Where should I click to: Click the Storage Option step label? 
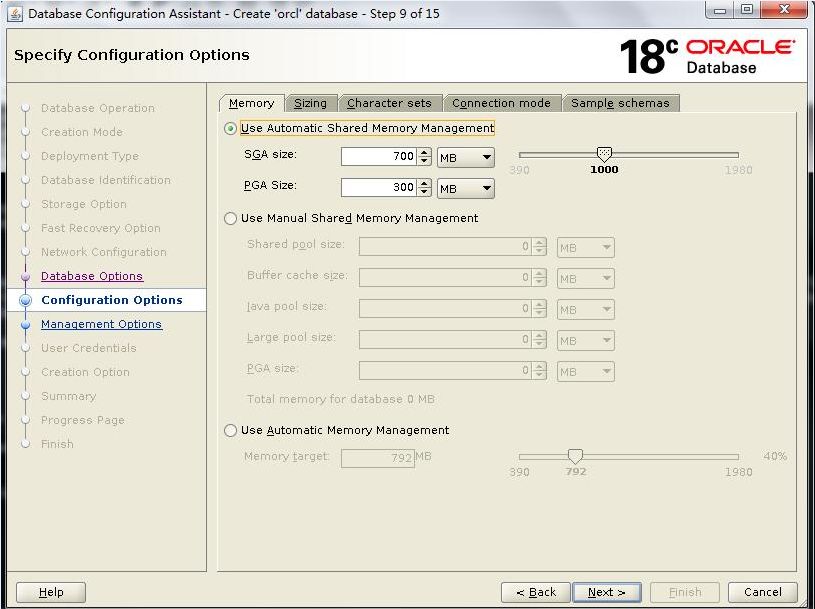tap(84, 204)
